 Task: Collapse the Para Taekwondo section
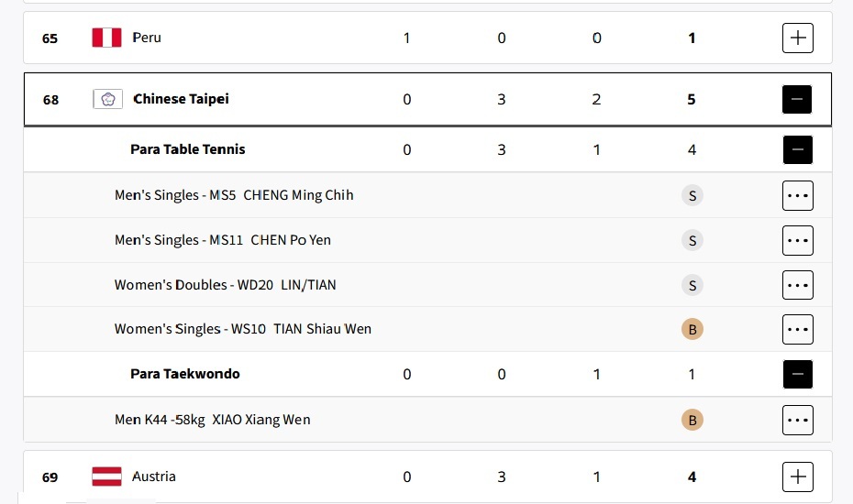[798, 374]
